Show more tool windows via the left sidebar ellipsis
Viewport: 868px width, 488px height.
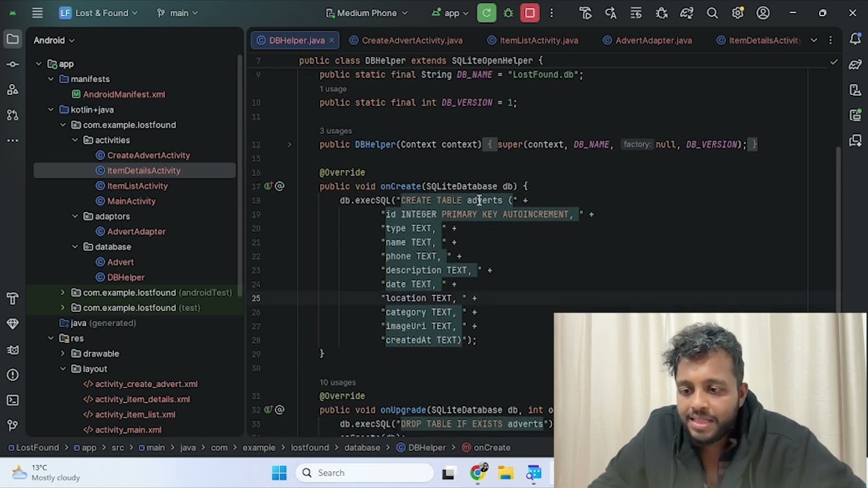coord(12,140)
